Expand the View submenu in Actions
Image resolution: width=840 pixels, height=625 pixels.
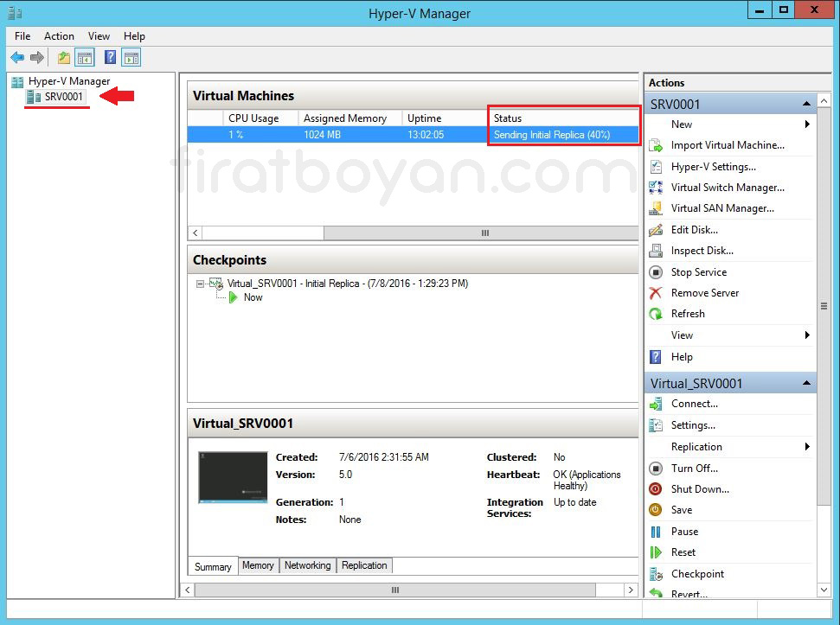(807, 335)
